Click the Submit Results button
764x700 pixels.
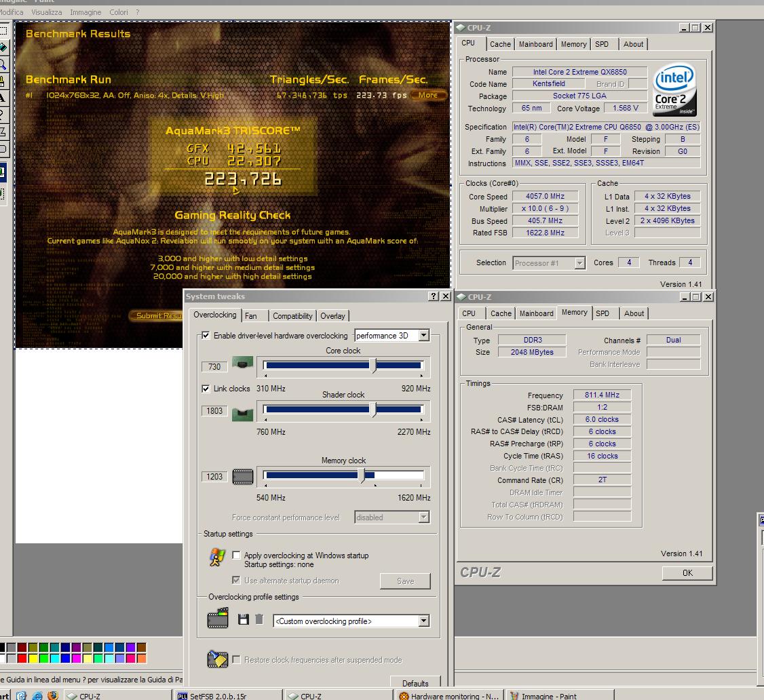pos(157,315)
